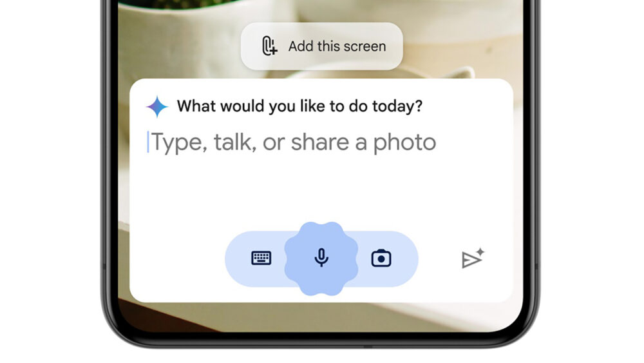Click the attachment clip icon with plus
644x363 pixels.
tap(269, 46)
